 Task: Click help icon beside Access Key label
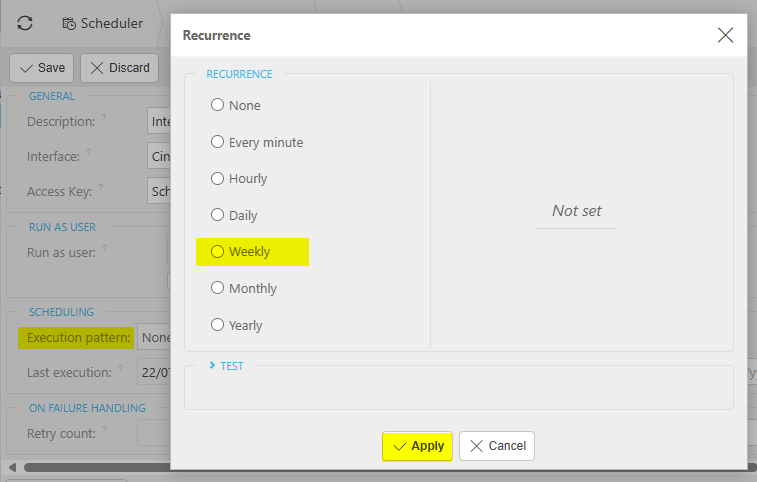point(100,186)
